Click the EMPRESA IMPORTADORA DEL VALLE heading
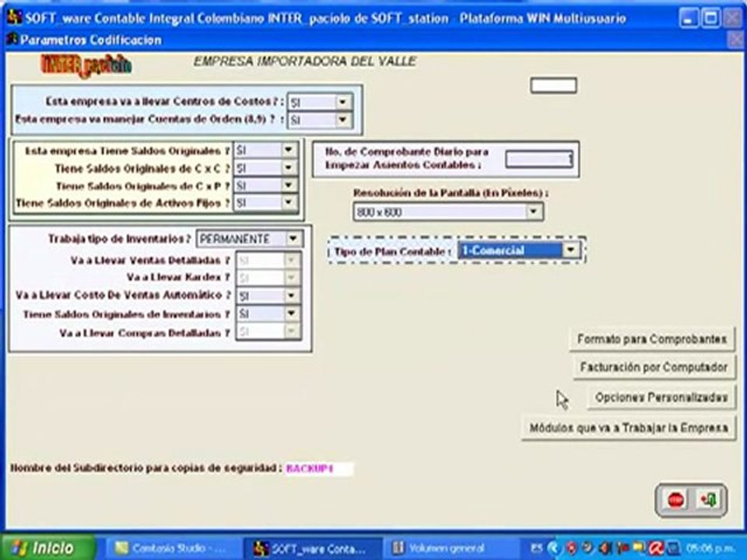The height and width of the screenshot is (560, 747). coord(305,61)
